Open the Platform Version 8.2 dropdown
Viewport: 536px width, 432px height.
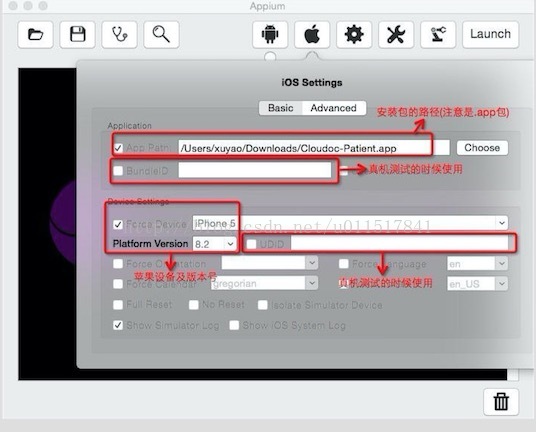[x=214, y=244]
